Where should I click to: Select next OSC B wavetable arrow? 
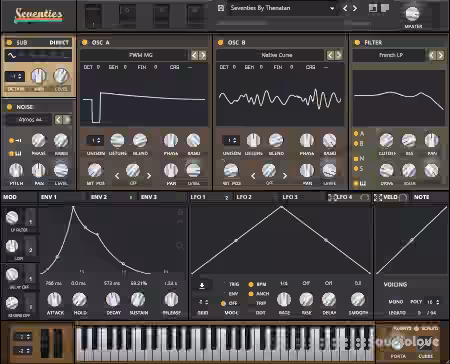pos(339,55)
